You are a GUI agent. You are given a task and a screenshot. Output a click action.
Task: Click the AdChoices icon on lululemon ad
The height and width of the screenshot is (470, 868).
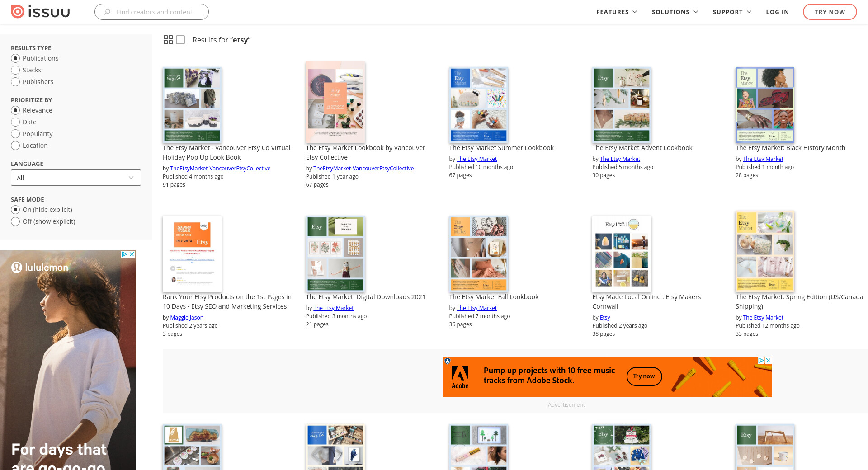pyautogui.click(x=124, y=254)
